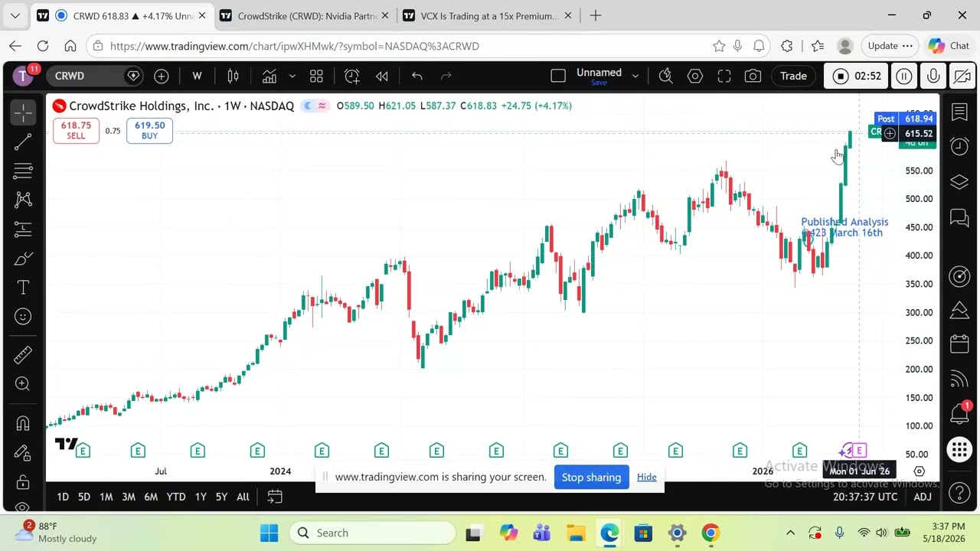Open the Indicators panel
The width and height of the screenshot is (980, 551).
(269, 76)
